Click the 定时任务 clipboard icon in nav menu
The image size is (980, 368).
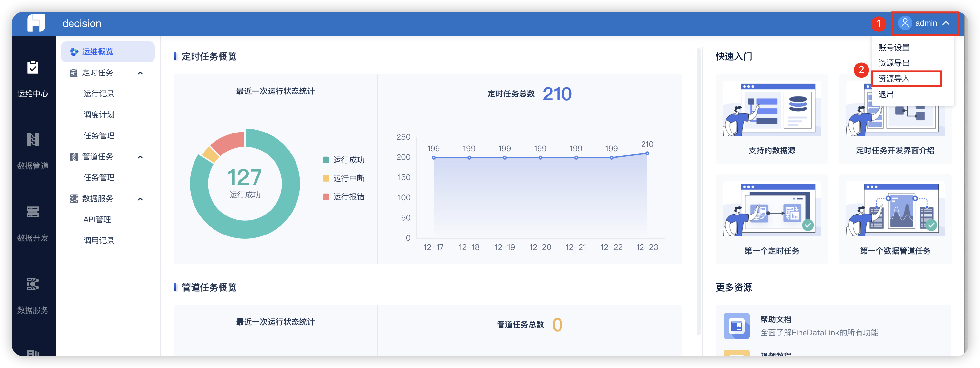[73, 73]
